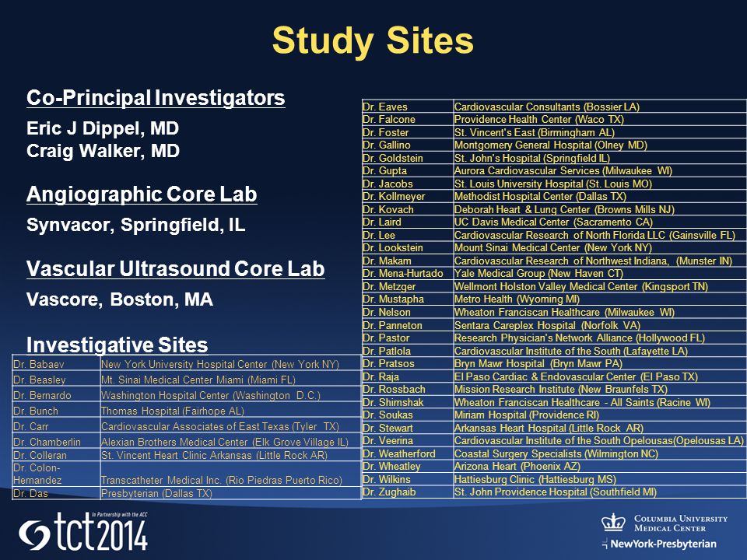
Task: Click Alexian Brothers Medical Center cell
Action: pos(230,442)
